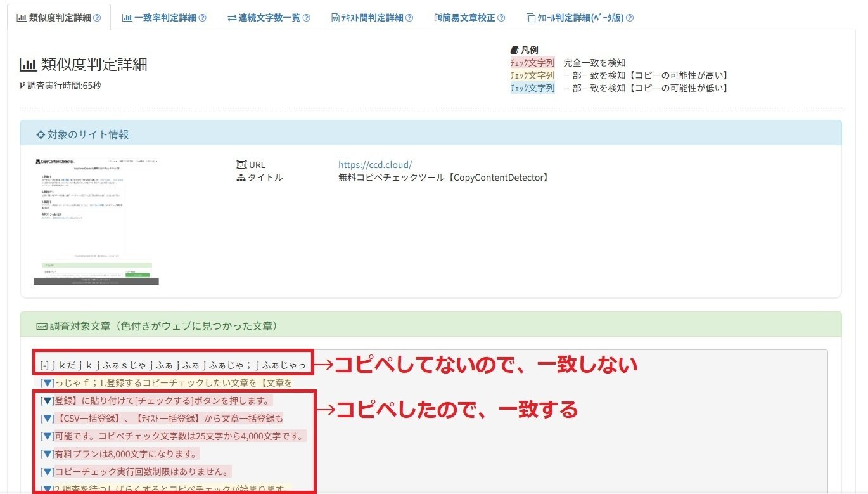Click the help icon beside 簡易文章校正 tab
Screen dimensions: 868x494
500,18
